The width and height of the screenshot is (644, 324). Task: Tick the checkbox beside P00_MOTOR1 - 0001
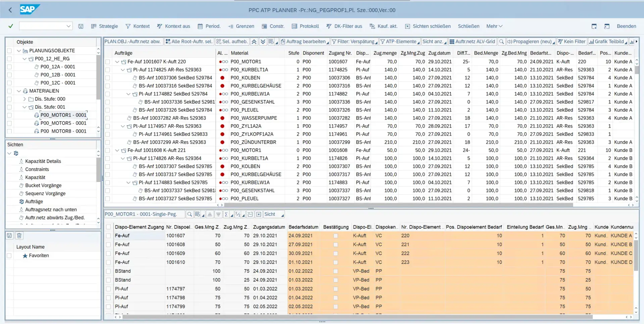(9, 115)
